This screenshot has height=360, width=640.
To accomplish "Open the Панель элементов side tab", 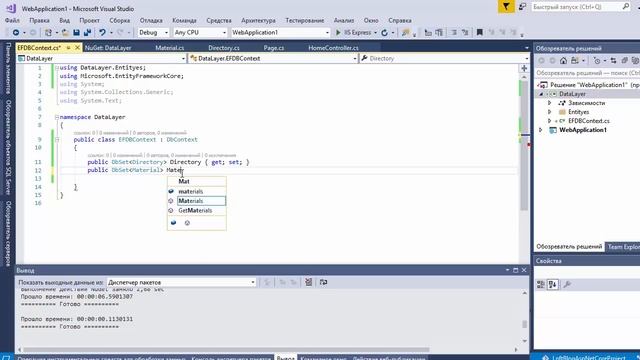I will (8, 68).
